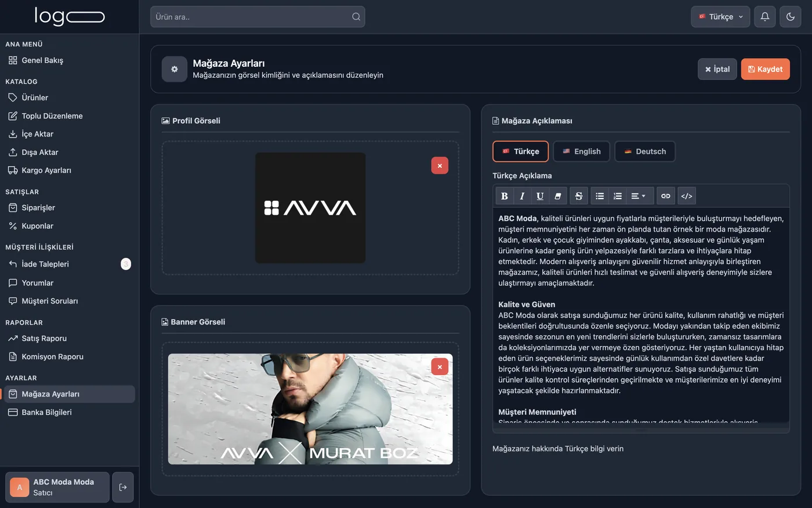Open Satış Raporu page
This screenshot has height=508, width=812.
[70, 338]
